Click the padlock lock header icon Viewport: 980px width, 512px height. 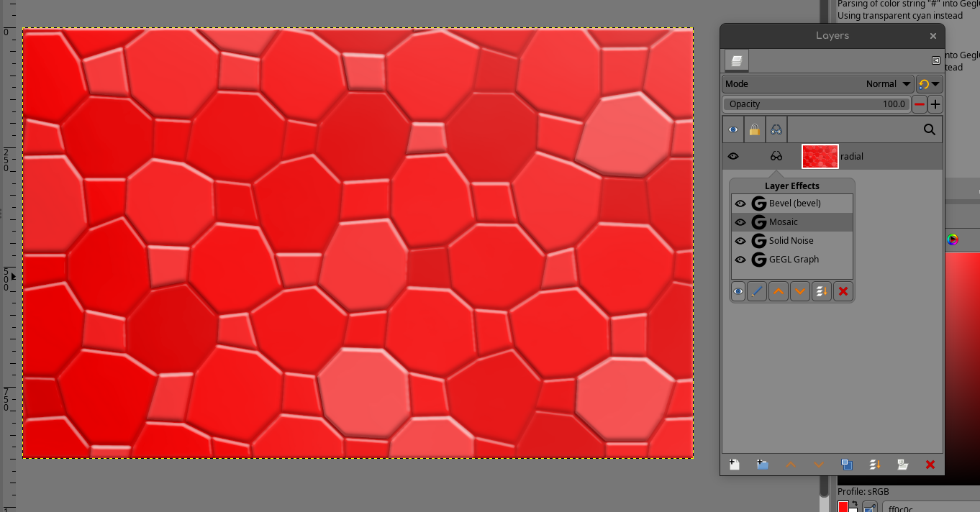[x=754, y=129]
